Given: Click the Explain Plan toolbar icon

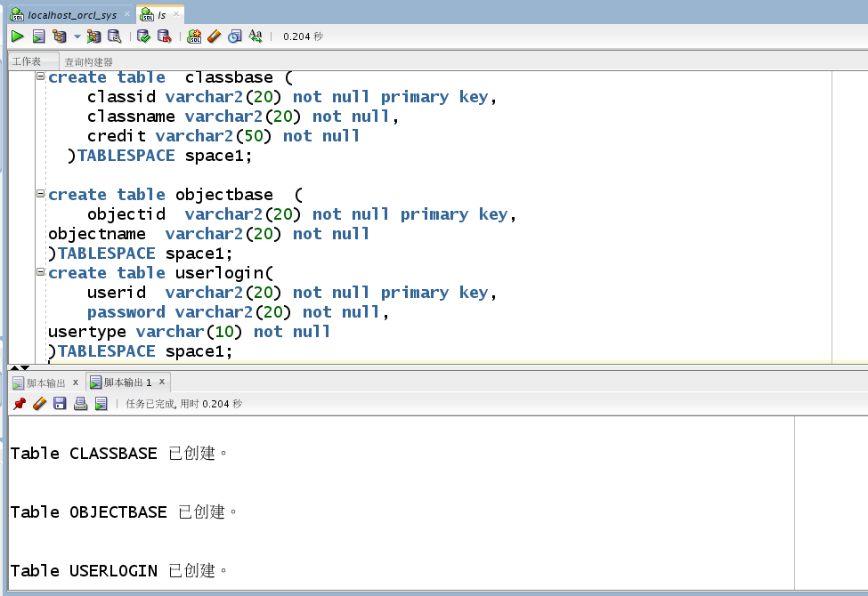Looking at the screenshot, I should [60, 36].
